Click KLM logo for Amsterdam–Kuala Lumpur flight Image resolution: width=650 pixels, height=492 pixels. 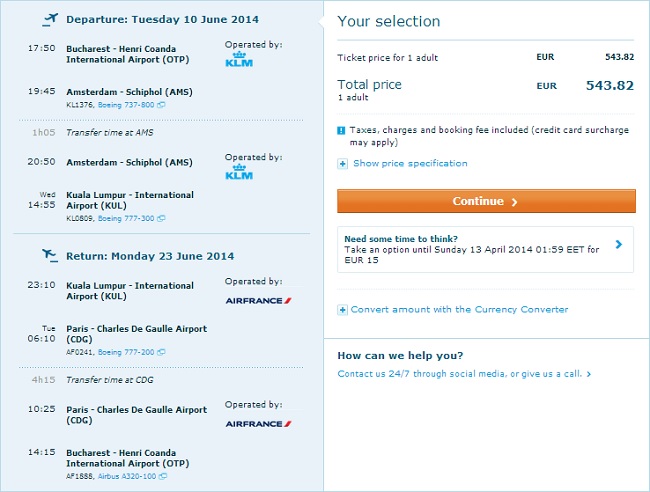(238, 173)
